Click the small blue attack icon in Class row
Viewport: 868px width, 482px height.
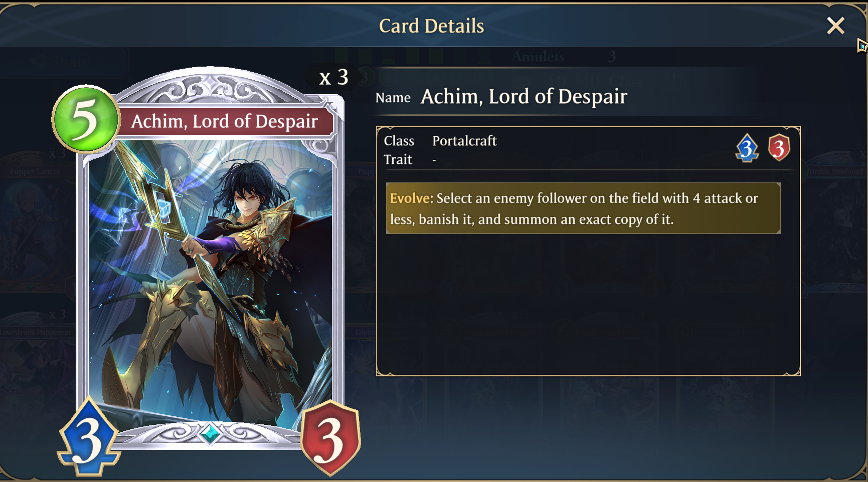click(747, 148)
